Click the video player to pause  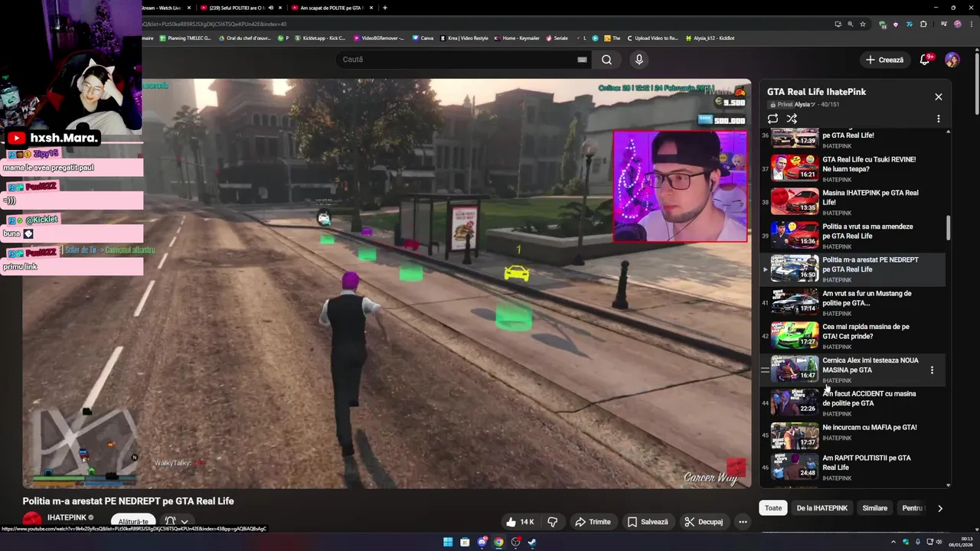coord(387,283)
